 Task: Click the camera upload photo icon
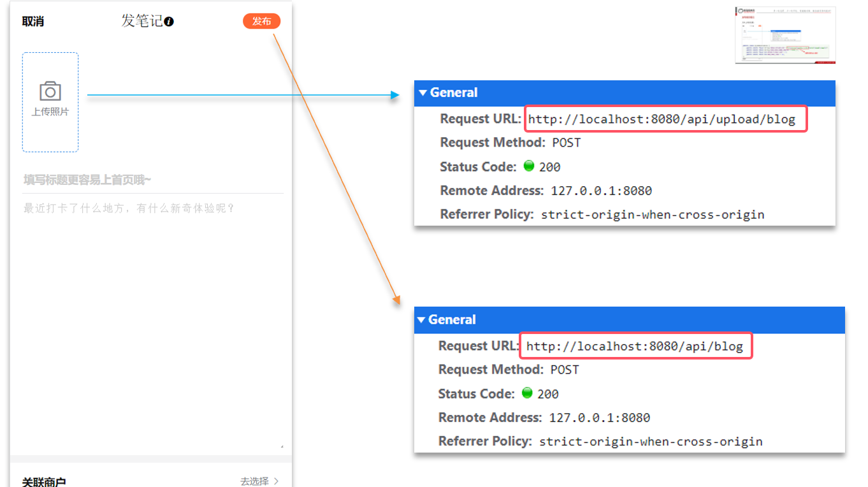point(50,91)
